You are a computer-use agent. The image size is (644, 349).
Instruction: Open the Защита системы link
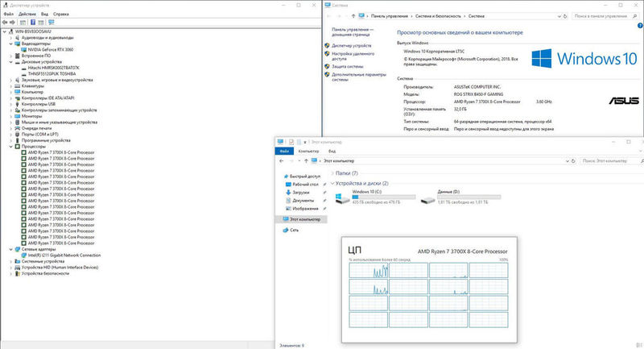click(x=348, y=66)
